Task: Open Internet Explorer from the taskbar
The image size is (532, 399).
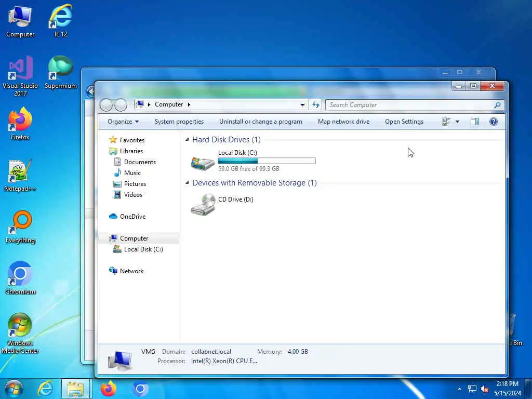Action: (x=45, y=389)
